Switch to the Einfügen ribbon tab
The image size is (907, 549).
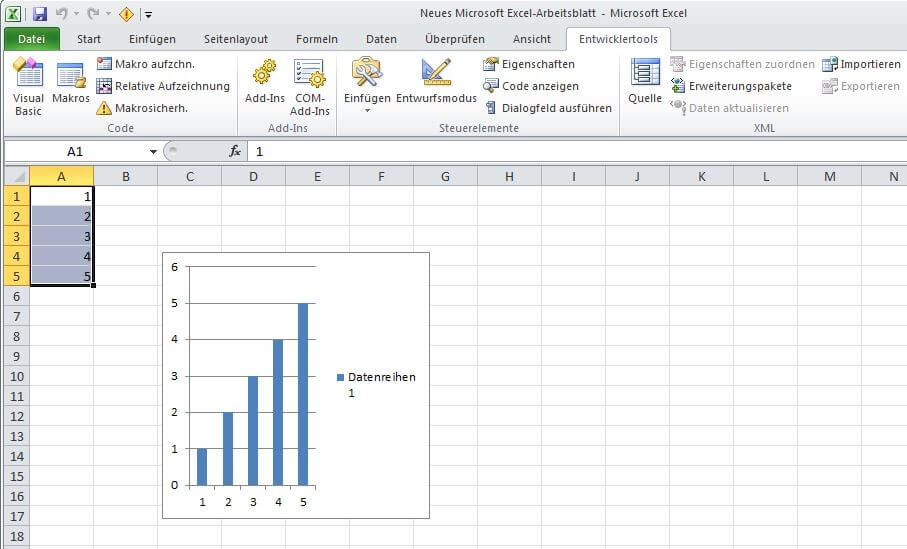click(152, 39)
